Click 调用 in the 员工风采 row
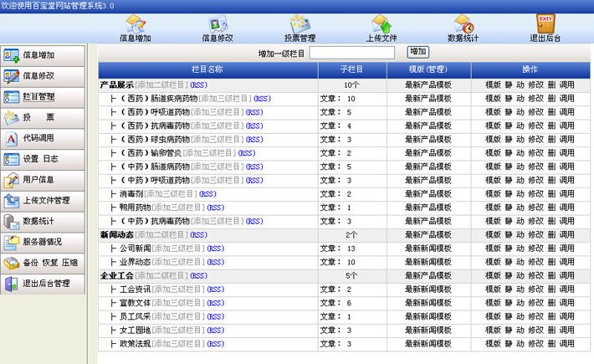 tap(567, 317)
